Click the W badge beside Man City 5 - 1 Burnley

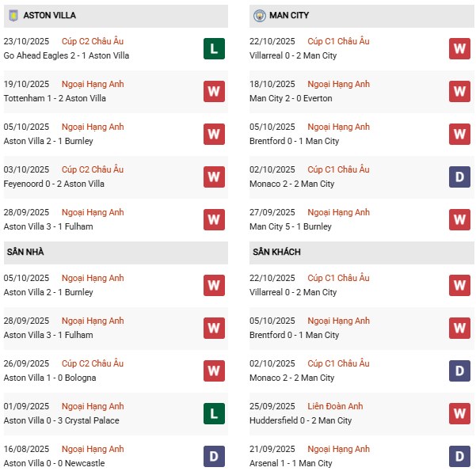pos(459,219)
